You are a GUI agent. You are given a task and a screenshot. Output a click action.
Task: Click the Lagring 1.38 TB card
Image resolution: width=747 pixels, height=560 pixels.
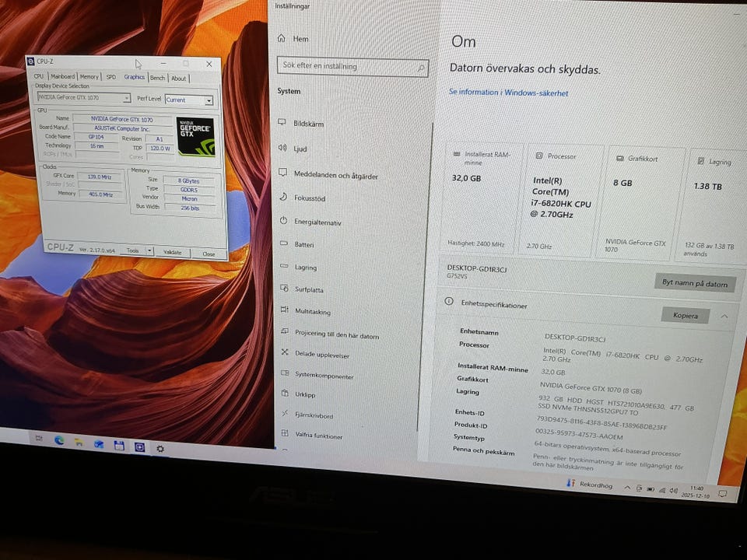coord(712,208)
